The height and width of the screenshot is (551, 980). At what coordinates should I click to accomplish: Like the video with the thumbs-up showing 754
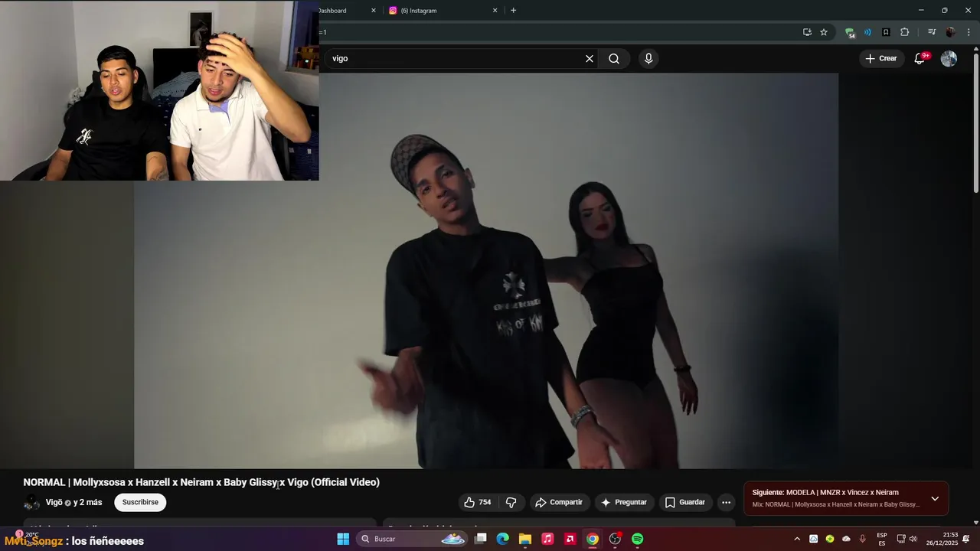pyautogui.click(x=477, y=502)
